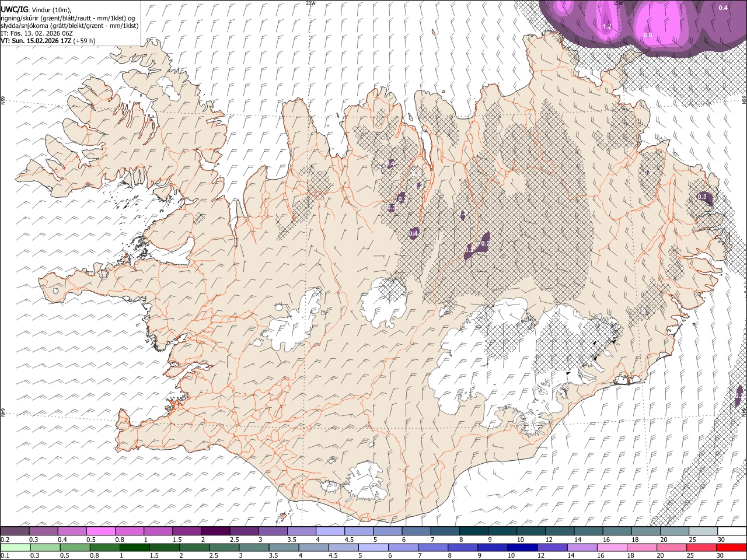Screen dimensions: 747x560
Task: Click the deep blue 10 swatch in bottom legend row
Action: [522, 547]
